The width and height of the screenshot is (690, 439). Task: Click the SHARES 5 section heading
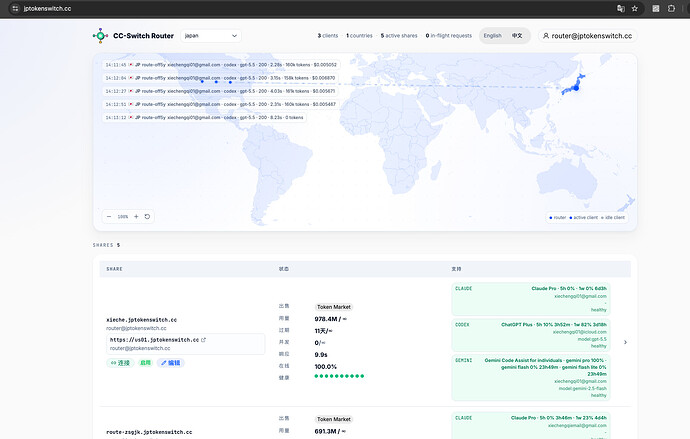click(x=106, y=245)
